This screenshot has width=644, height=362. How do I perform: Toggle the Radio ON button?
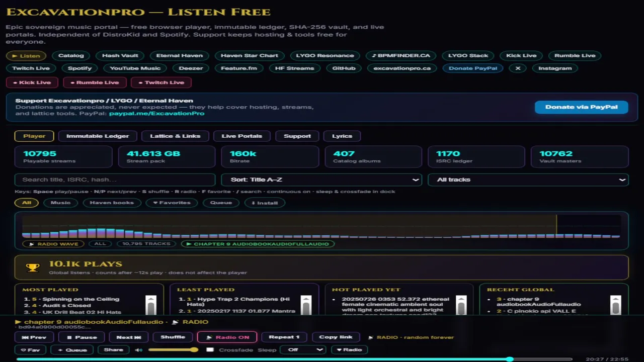(227, 337)
